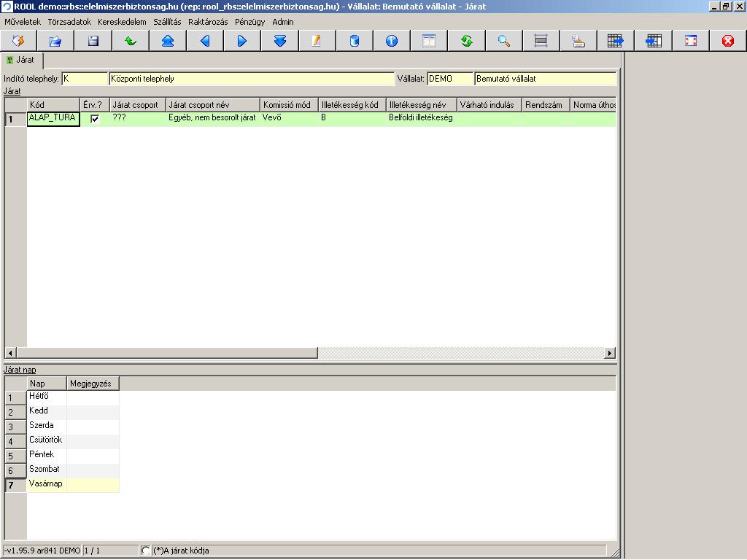Click the gray frame rectangle icon
The height and width of the screenshot is (560, 747).
[x=541, y=41]
